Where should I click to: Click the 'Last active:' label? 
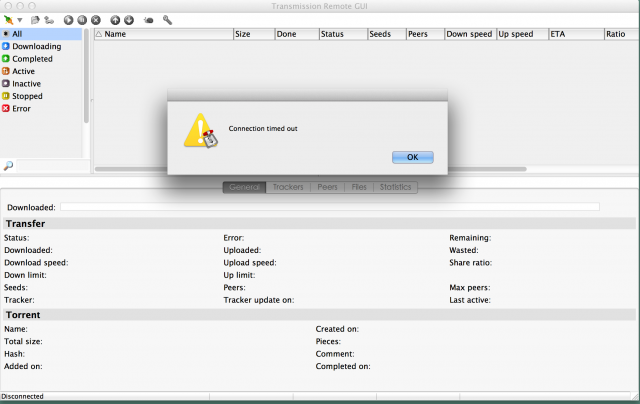(x=470, y=300)
